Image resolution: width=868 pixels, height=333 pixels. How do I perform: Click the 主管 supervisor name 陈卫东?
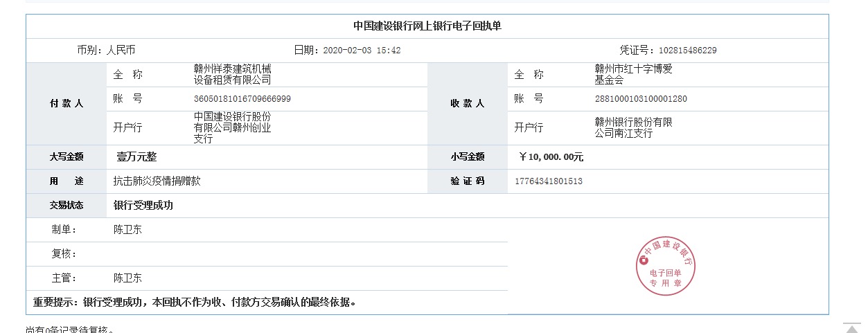pos(127,278)
